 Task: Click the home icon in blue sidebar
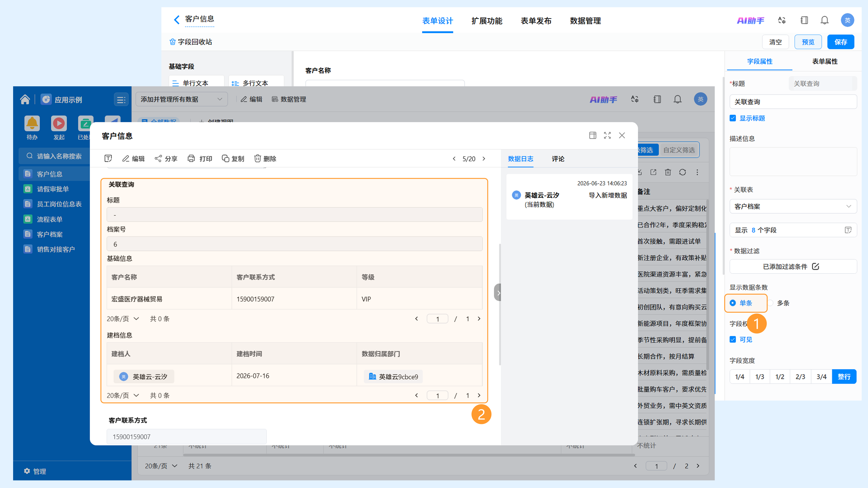point(25,99)
